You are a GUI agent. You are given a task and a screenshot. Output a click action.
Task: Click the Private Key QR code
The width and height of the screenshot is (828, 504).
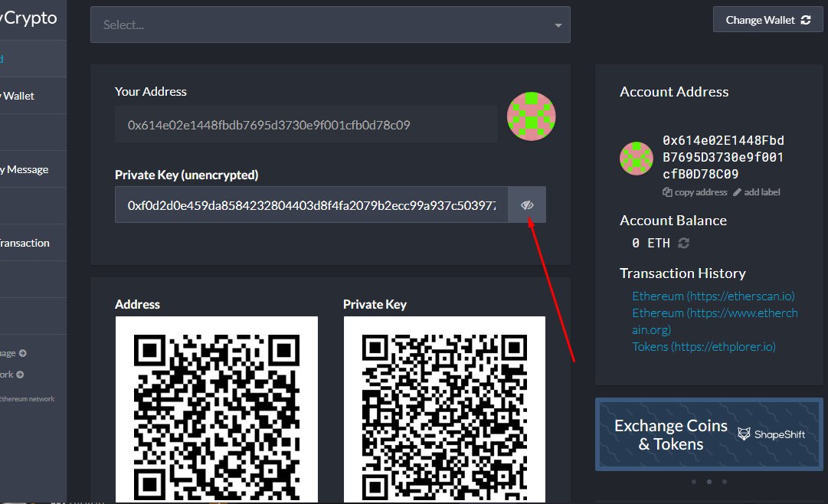click(x=444, y=410)
